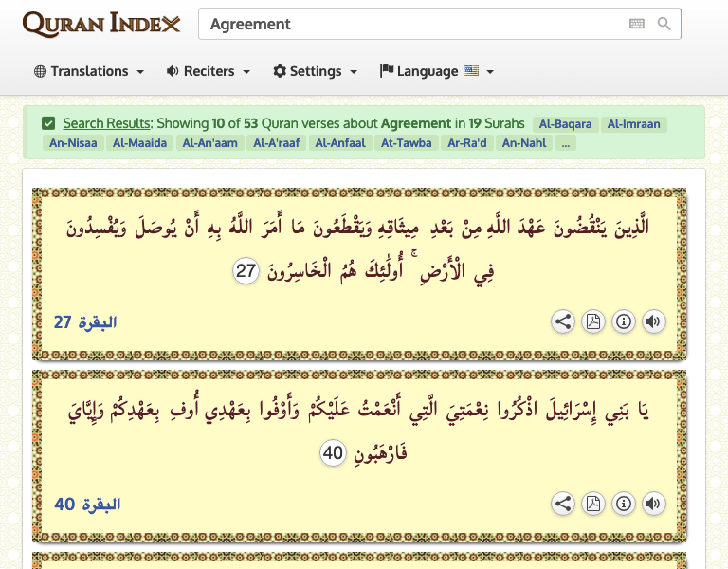Expand the Translations dropdown
728x569 pixels.
tap(89, 71)
